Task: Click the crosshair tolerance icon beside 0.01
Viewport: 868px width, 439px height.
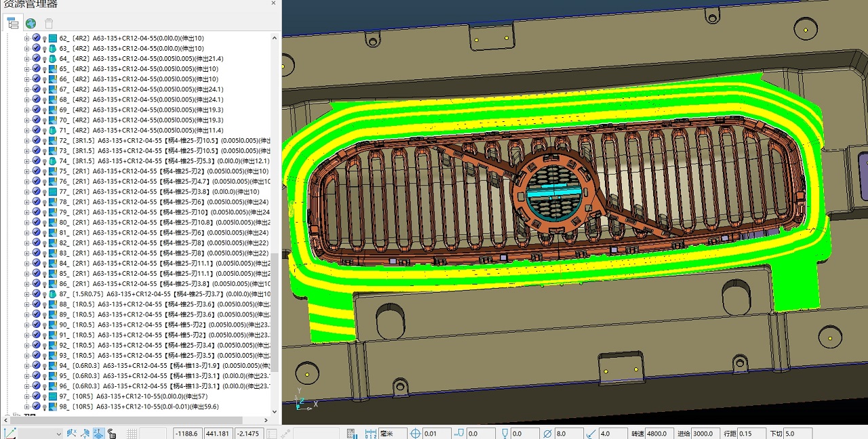Action: coord(416,434)
